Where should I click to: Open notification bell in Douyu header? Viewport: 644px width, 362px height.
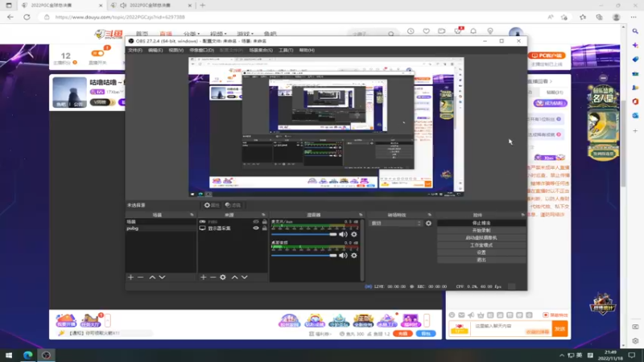pyautogui.click(x=473, y=31)
